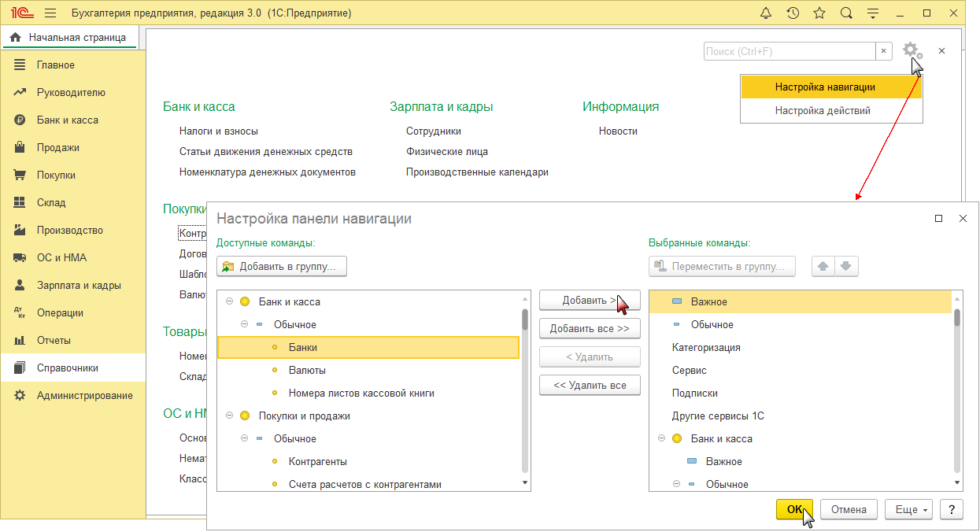Collapse Покупки и продажи group in available commands
The width and height of the screenshot is (980, 532).
click(x=229, y=416)
